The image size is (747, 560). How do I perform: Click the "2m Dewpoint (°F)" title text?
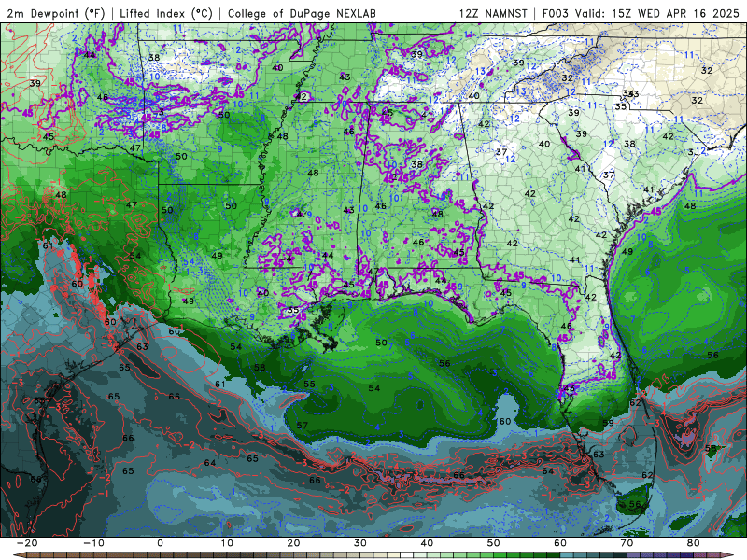(56, 13)
